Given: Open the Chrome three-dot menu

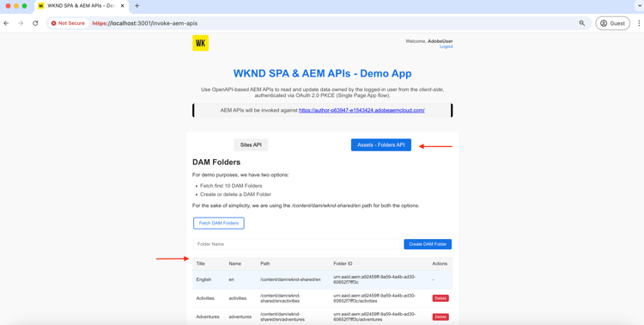Looking at the screenshot, I should 639,23.
